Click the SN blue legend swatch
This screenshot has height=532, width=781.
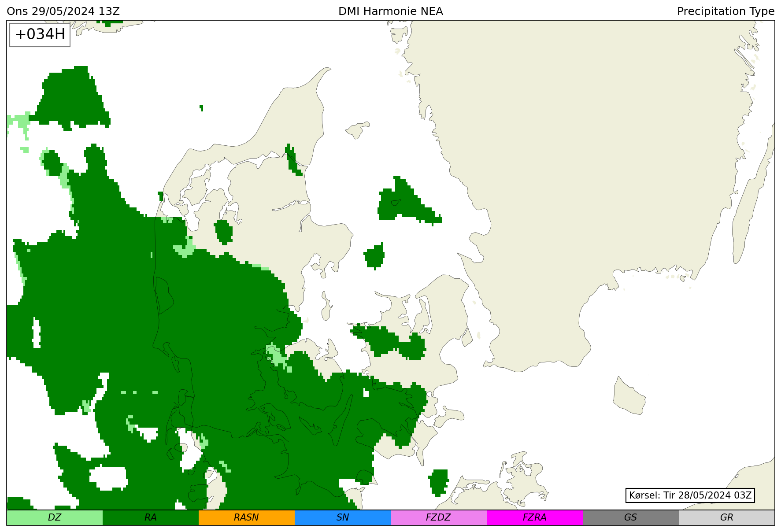click(343, 517)
